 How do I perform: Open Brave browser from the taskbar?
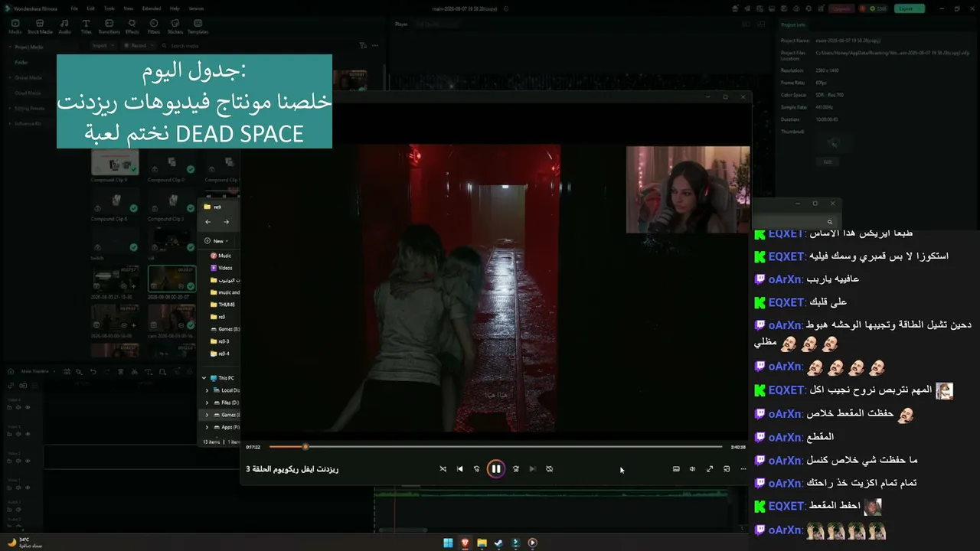click(x=465, y=543)
